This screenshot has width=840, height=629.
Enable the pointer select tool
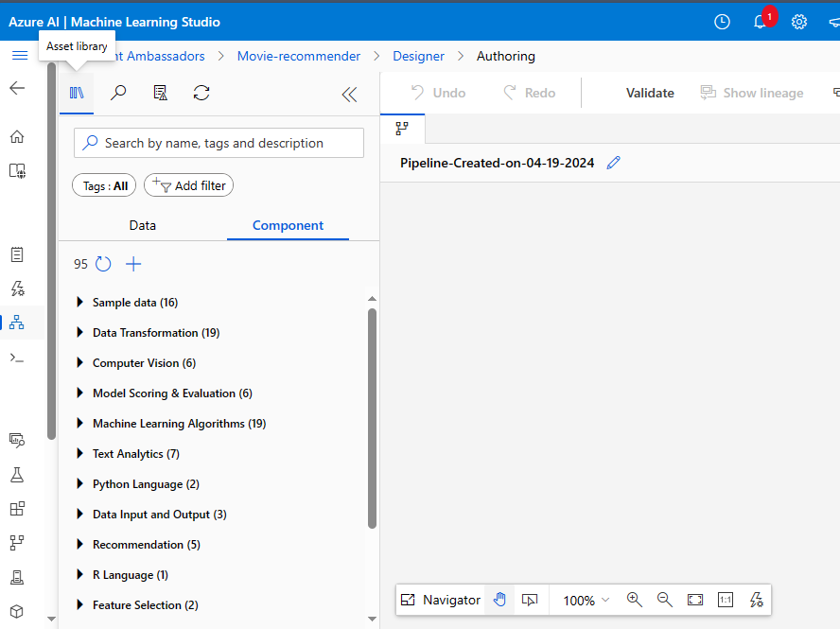[x=530, y=600]
